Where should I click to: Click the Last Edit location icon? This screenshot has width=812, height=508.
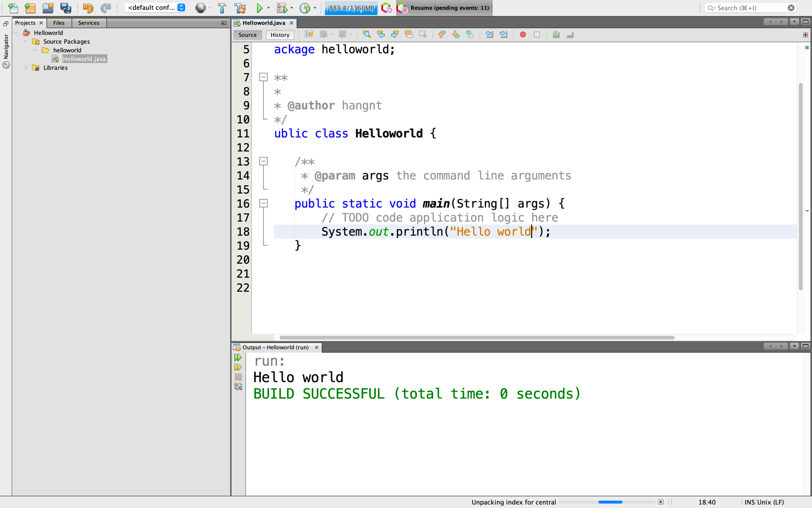[x=309, y=34]
